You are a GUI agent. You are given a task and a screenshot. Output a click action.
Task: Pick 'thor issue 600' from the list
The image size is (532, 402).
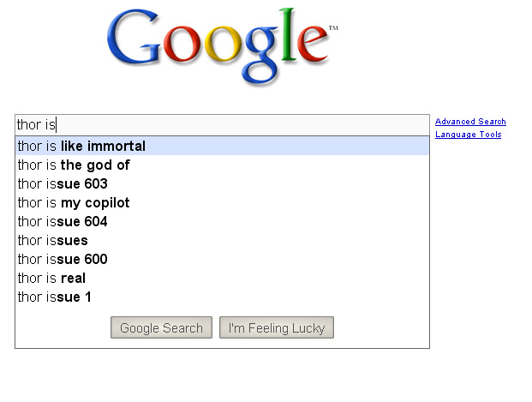(63, 260)
